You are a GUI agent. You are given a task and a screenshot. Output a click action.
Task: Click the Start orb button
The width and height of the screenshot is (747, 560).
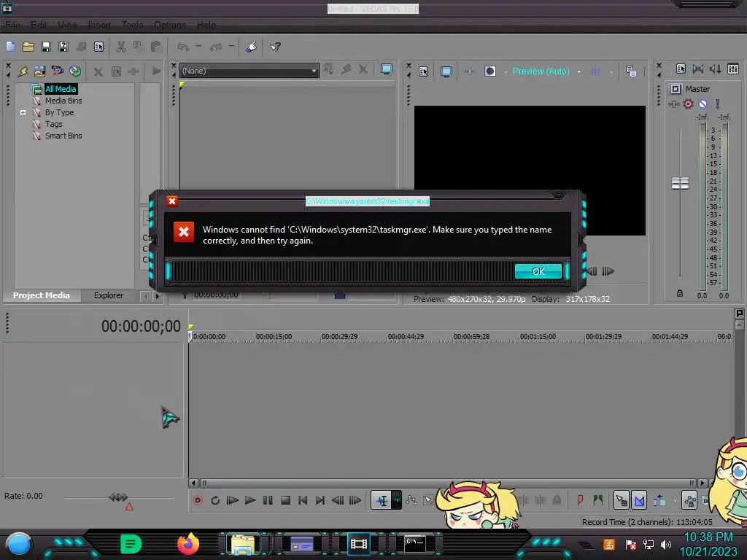click(18, 545)
